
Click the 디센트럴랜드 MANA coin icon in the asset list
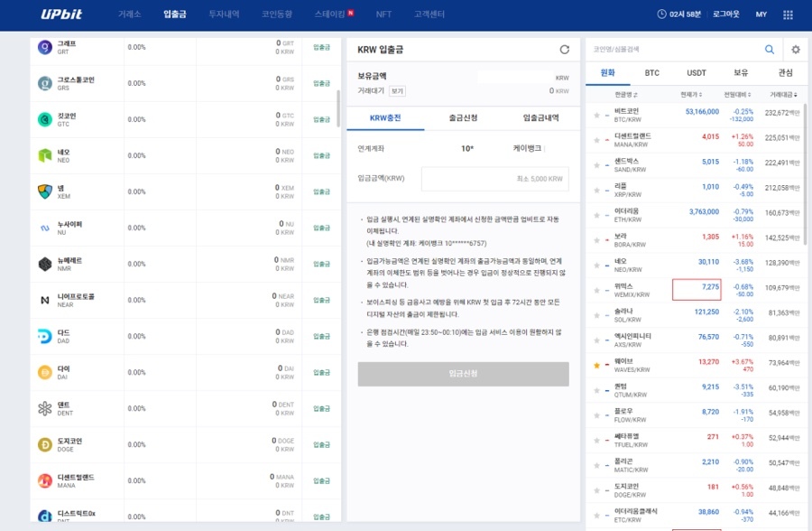tap(45, 480)
